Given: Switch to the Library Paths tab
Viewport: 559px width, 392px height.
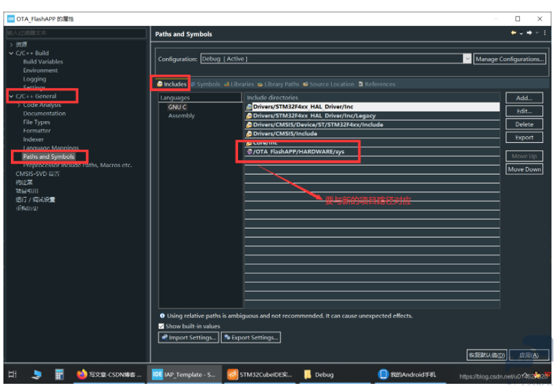Looking at the screenshot, I should (278, 84).
